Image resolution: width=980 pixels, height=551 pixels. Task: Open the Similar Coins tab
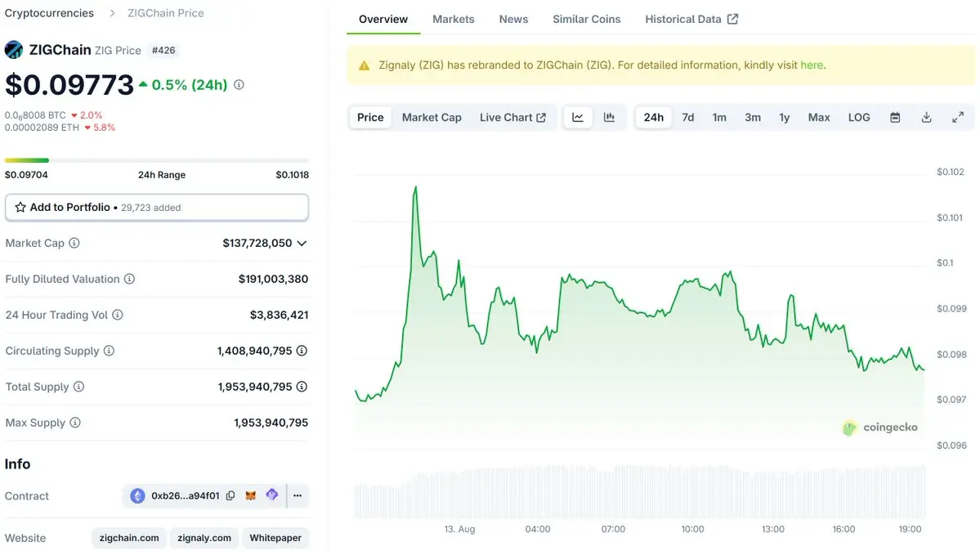[586, 20]
